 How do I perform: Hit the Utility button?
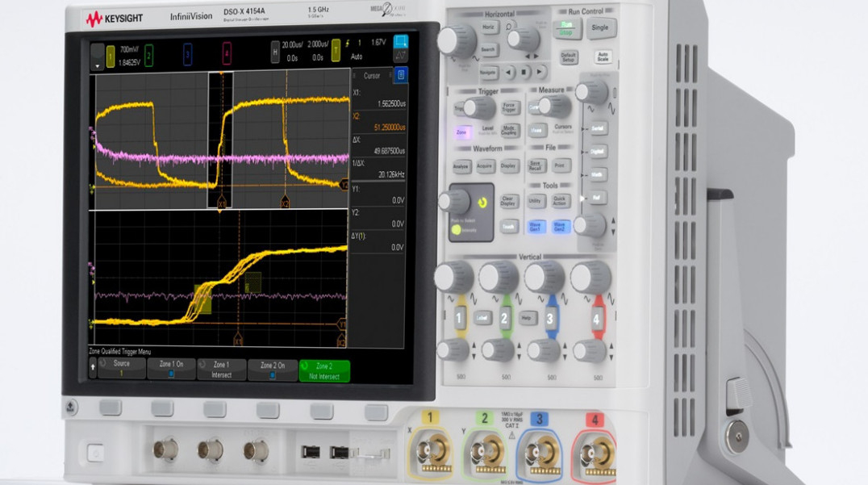click(x=535, y=200)
